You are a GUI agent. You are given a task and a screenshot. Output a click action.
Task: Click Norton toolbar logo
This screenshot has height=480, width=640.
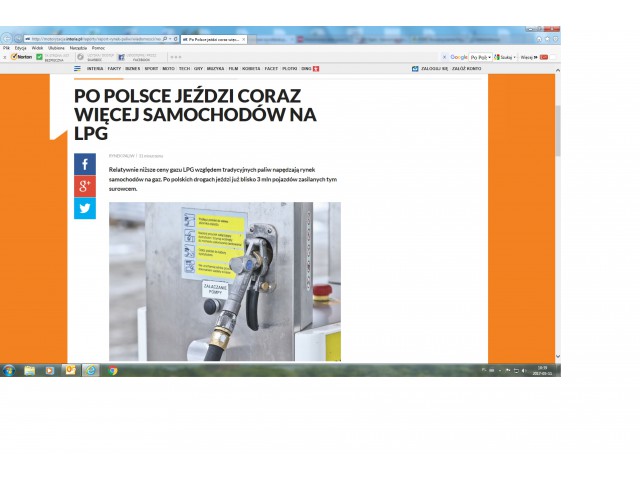pyautogui.click(x=21, y=57)
